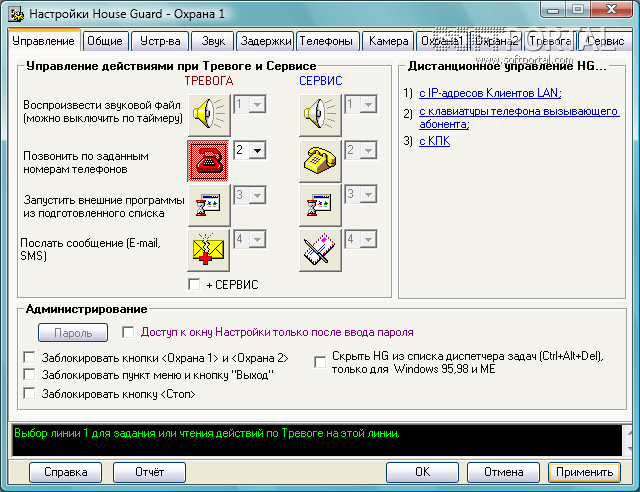This screenshot has height=492, width=640.
Task: Cancel changes with the Отмена button
Action: coord(503,472)
